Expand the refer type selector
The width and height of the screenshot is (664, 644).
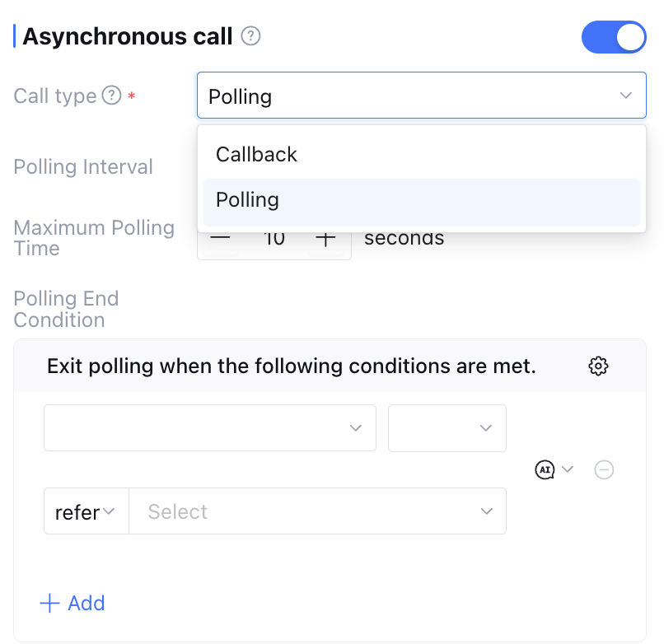[x=86, y=511]
